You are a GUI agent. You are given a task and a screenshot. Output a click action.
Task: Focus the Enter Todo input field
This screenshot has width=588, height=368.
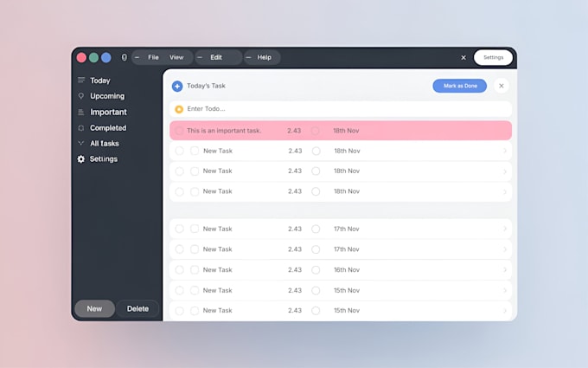click(x=341, y=109)
